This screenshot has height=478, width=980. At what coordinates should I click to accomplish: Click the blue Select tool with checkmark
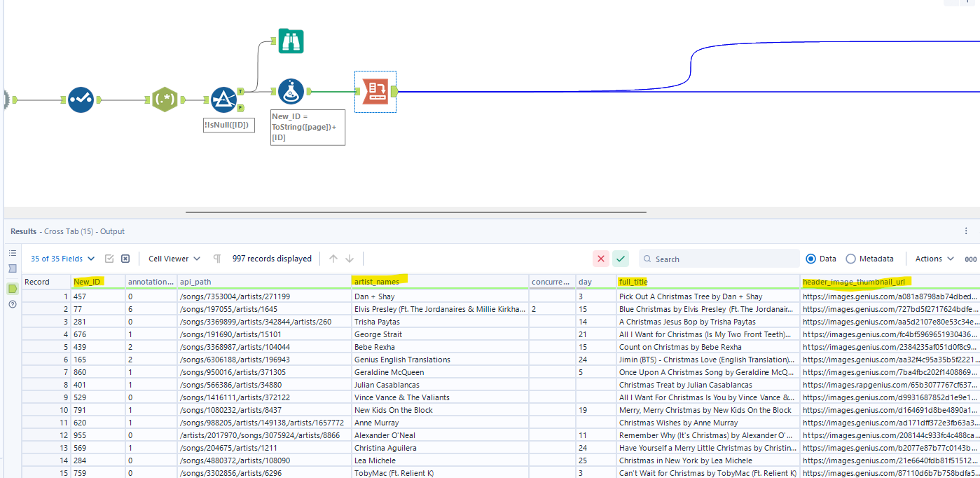click(81, 100)
